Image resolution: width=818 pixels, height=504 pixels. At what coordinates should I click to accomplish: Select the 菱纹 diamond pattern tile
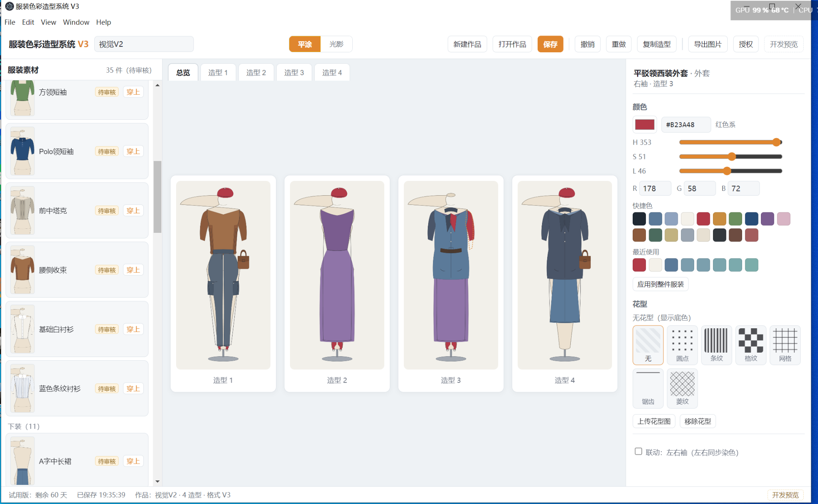point(682,388)
